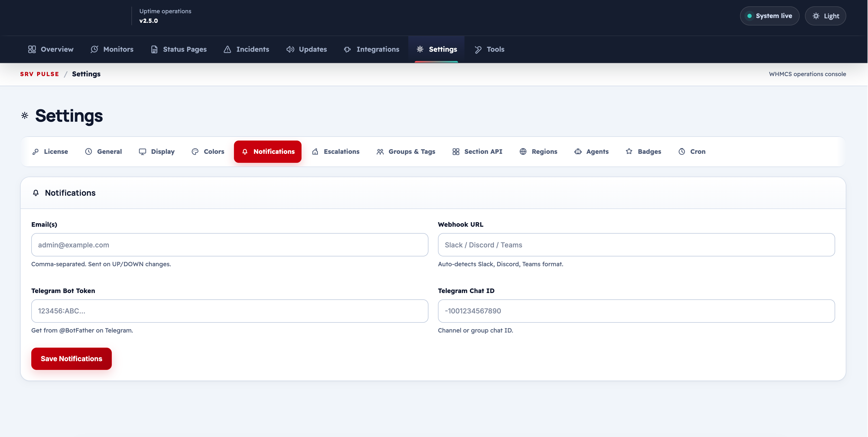Click the General clock icon
Viewport: 868px width, 437px height.
(x=88, y=152)
